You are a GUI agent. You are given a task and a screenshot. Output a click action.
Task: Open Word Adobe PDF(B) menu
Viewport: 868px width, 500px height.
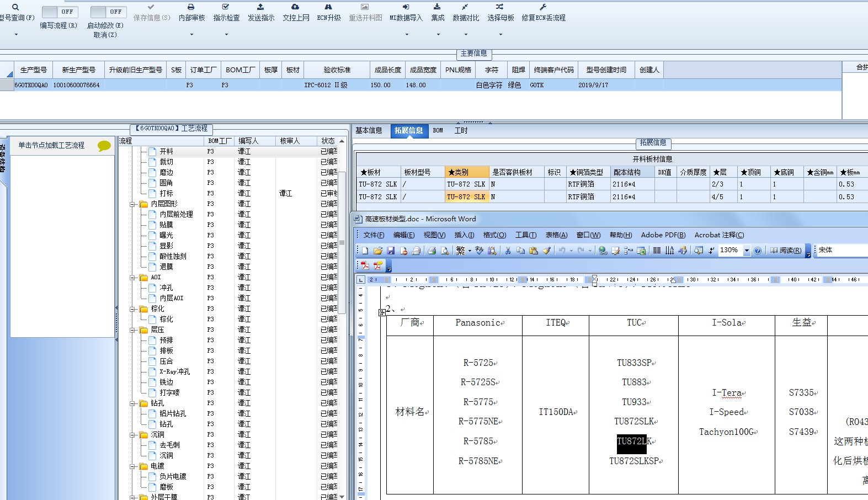click(663, 235)
